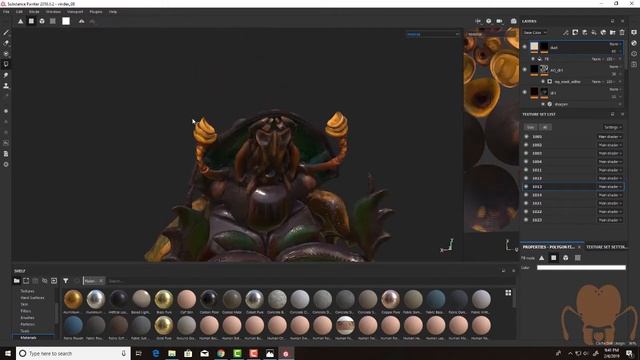This screenshot has height=360, width=640.
Task: Select the Smudge tool
Action: pos(6,75)
